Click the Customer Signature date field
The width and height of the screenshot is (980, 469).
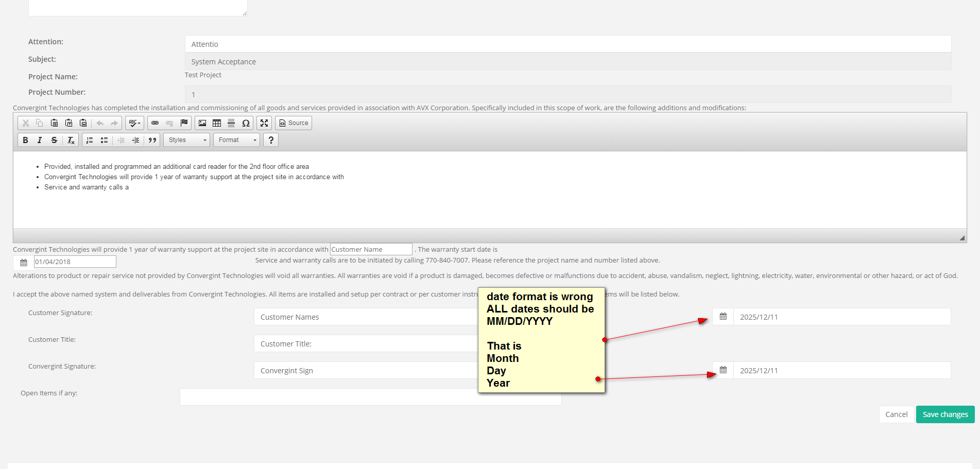coord(842,317)
